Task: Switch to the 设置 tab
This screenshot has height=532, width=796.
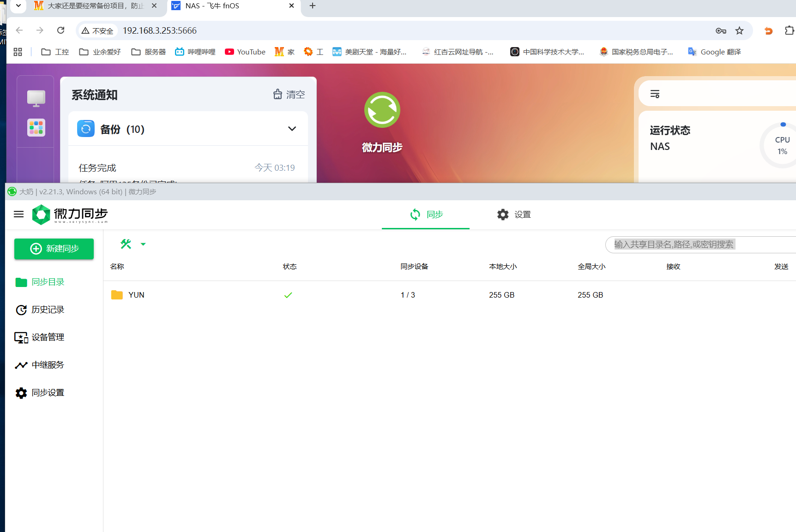Action: click(x=514, y=215)
